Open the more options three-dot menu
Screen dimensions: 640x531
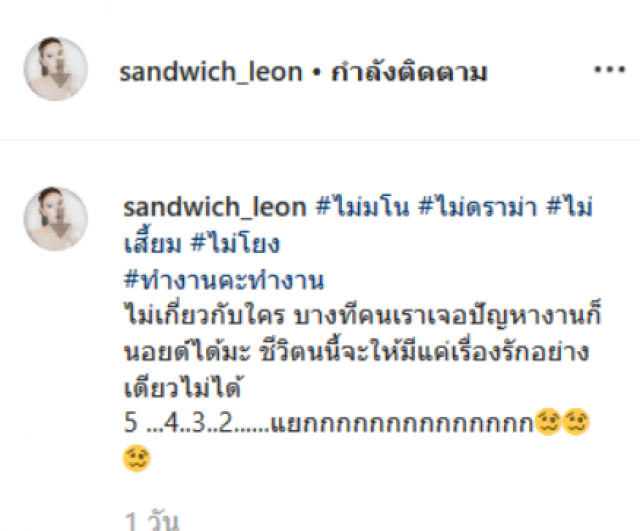pos(609,69)
